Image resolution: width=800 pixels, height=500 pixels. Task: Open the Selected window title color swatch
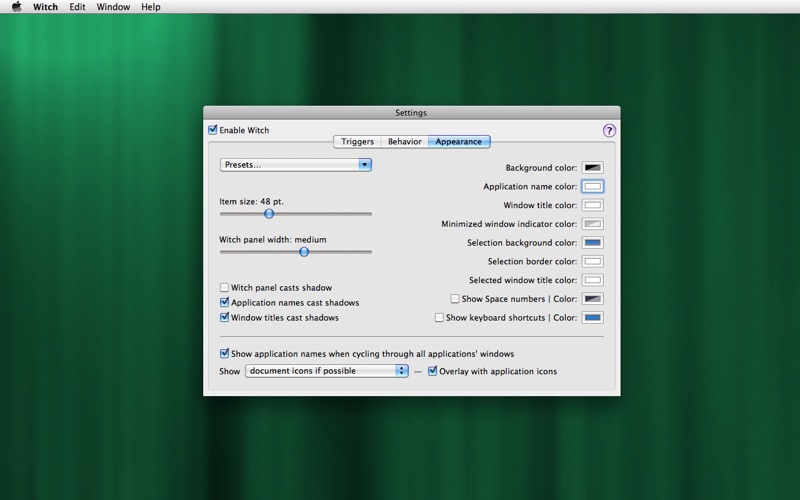[593, 280]
